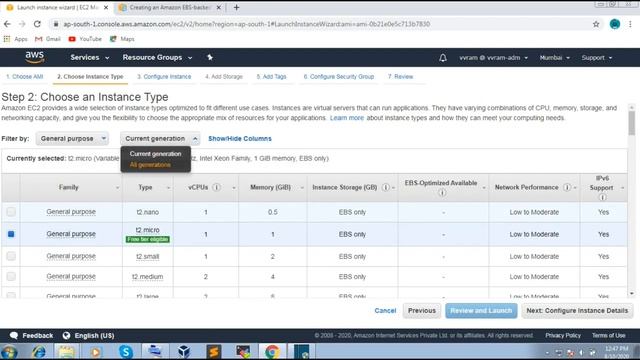Click the browser address bar URL
The image size is (640, 360).
(247, 24)
